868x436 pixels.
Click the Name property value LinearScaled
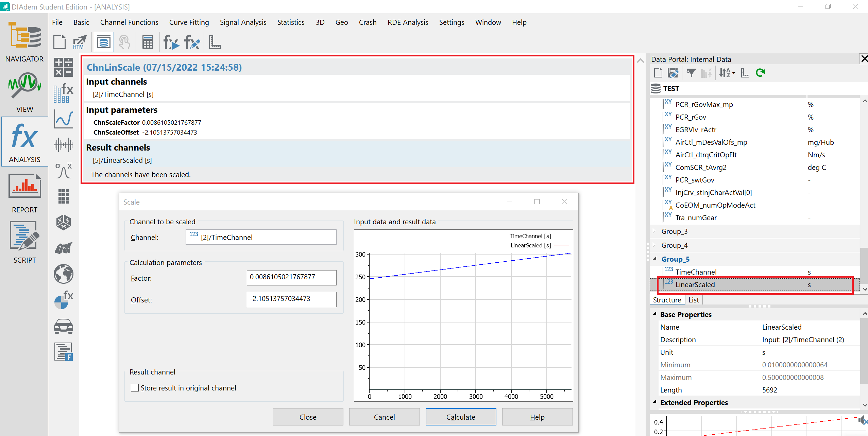point(782,327)
